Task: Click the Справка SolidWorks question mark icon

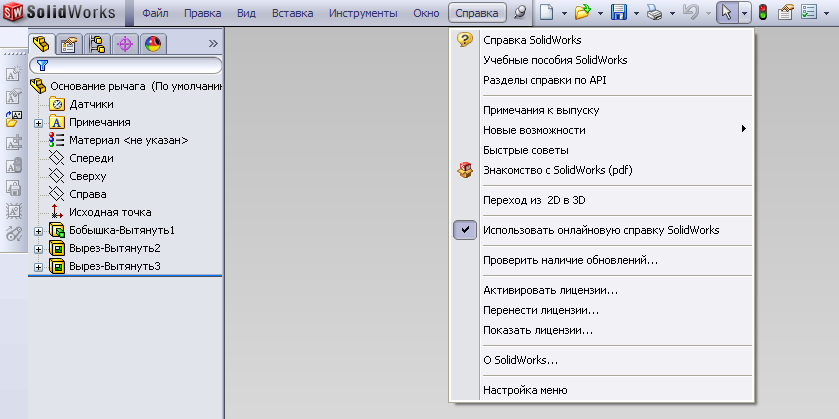Action: click(465, 40)
